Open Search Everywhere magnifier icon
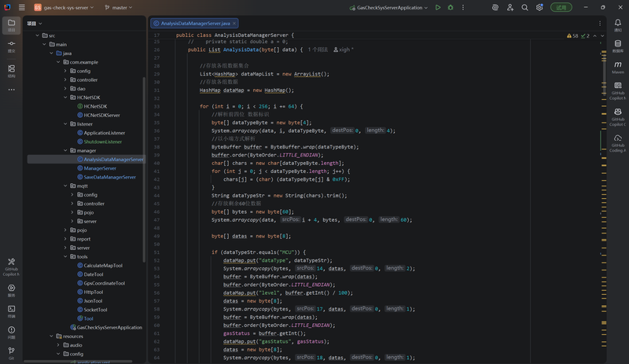 pyautogui.click(x=524, y=7)
